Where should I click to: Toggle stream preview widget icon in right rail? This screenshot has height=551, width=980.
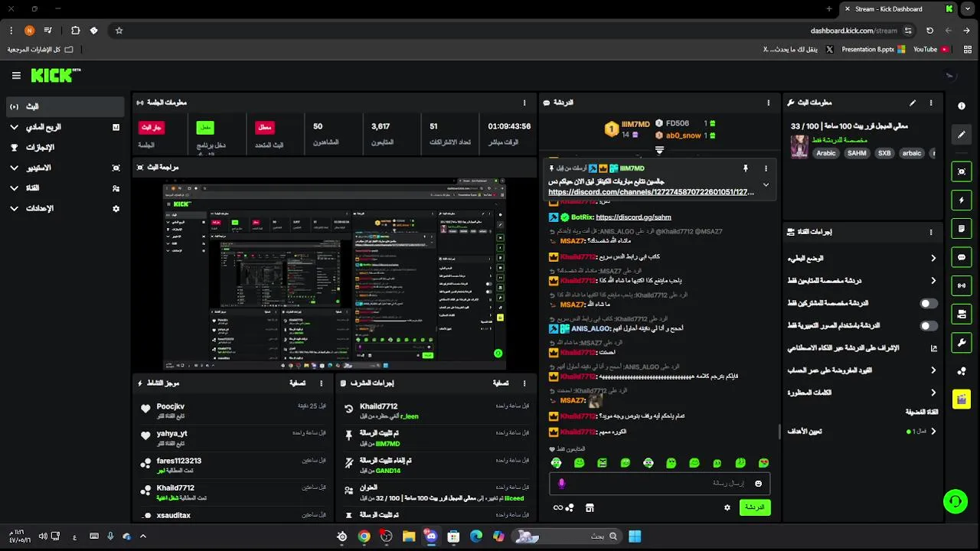tap(962, 171)
